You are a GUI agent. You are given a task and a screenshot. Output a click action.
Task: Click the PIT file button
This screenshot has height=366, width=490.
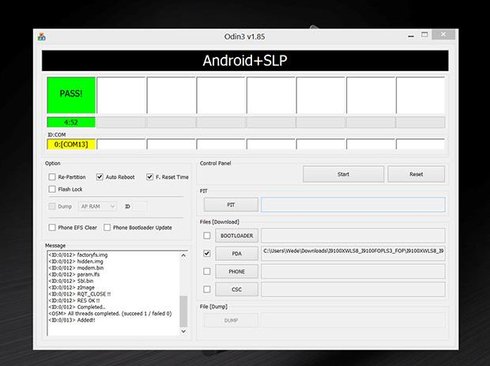(x=231, y=205)
